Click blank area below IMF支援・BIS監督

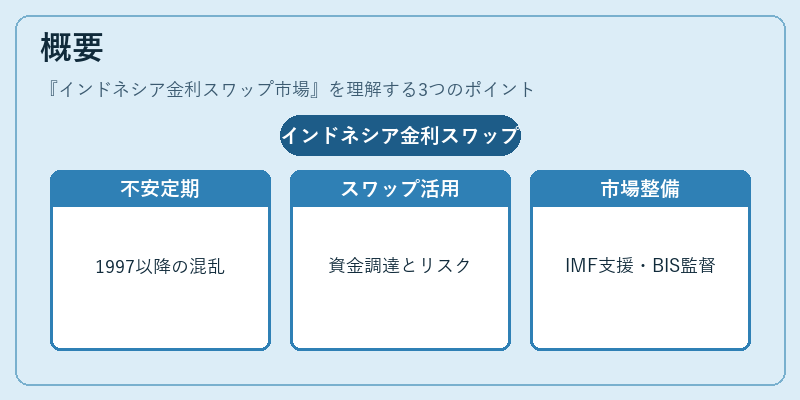[640, 316]
